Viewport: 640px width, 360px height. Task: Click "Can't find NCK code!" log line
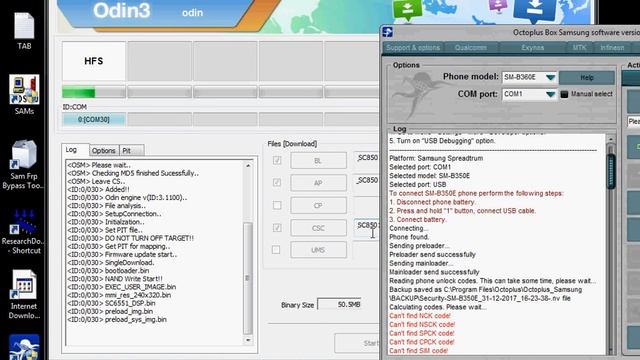420,316
